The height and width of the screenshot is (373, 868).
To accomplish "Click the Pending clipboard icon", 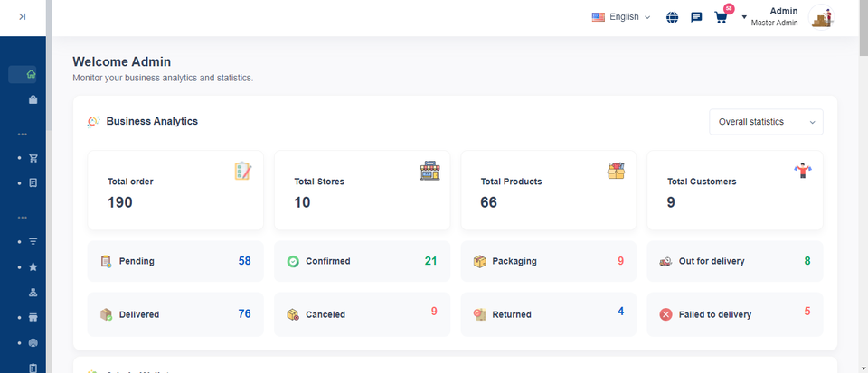I will pos(107,261).
